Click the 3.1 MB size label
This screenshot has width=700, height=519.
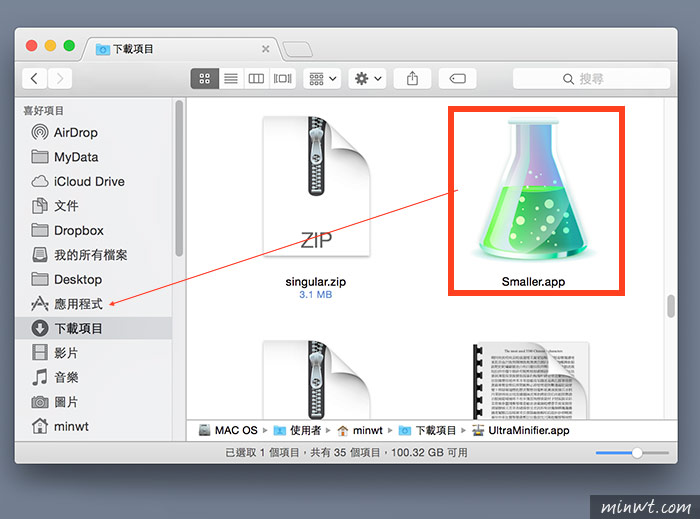coord(316,295)
